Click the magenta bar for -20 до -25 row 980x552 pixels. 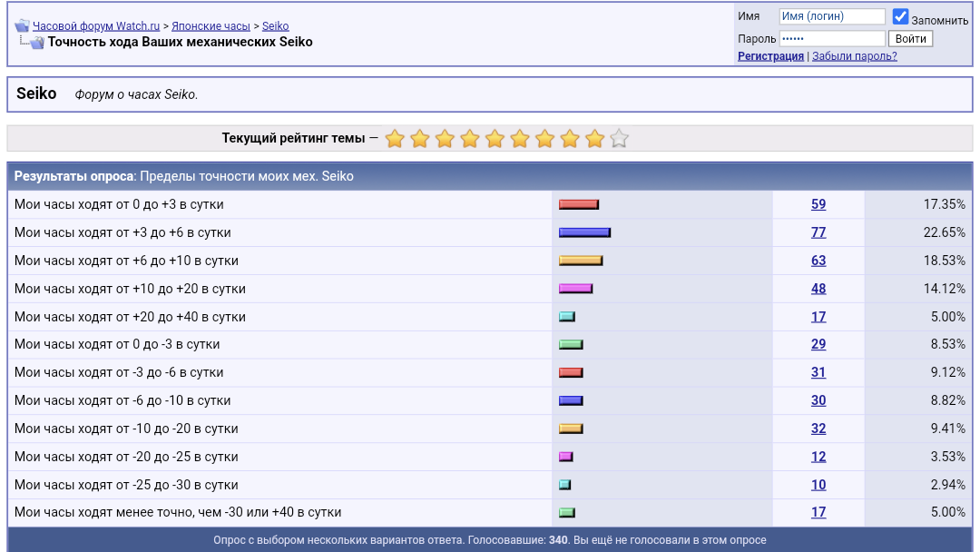[565, 457]
